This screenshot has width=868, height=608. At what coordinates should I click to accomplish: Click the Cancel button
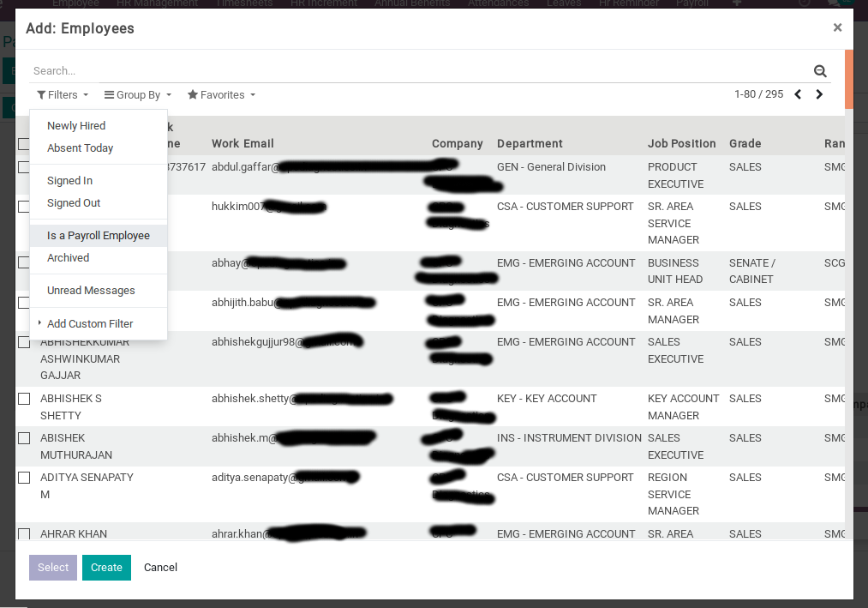(160, 568)
